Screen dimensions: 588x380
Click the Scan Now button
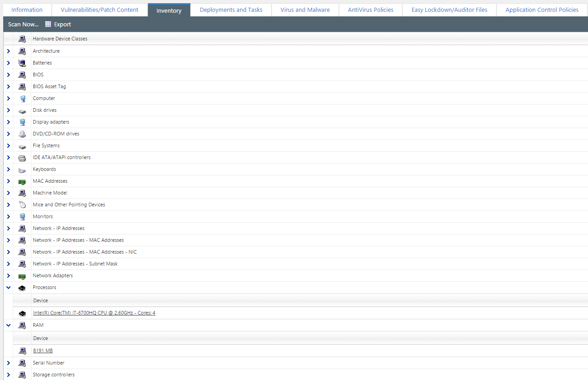coord(23,24)
